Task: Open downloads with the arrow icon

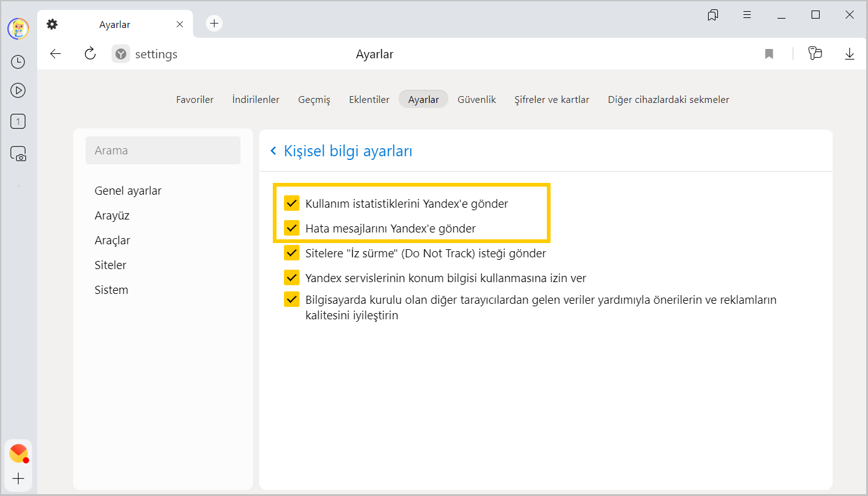Action: [x=849, y=54]
